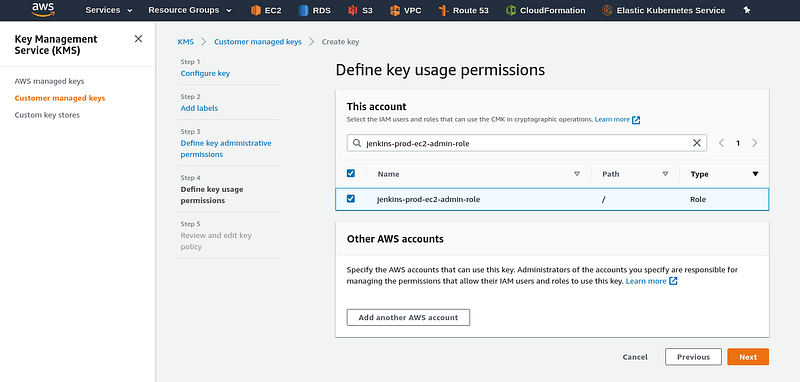800x382 pixels.
Task: Expand the Resource Groups dropdown
Action: pyautogui.click(x=190, y=10)
